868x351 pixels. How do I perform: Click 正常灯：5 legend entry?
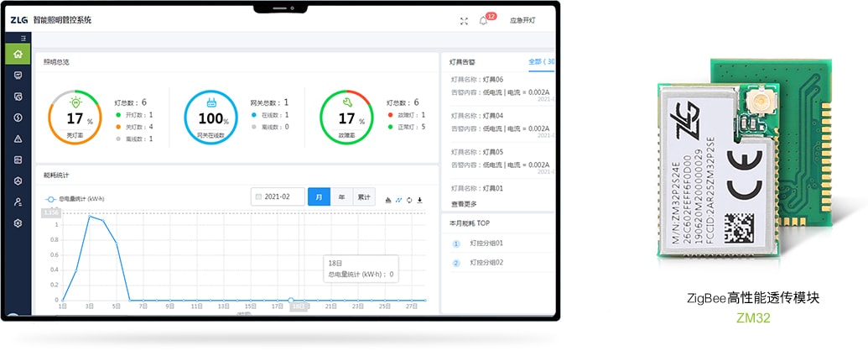(406, 127)
